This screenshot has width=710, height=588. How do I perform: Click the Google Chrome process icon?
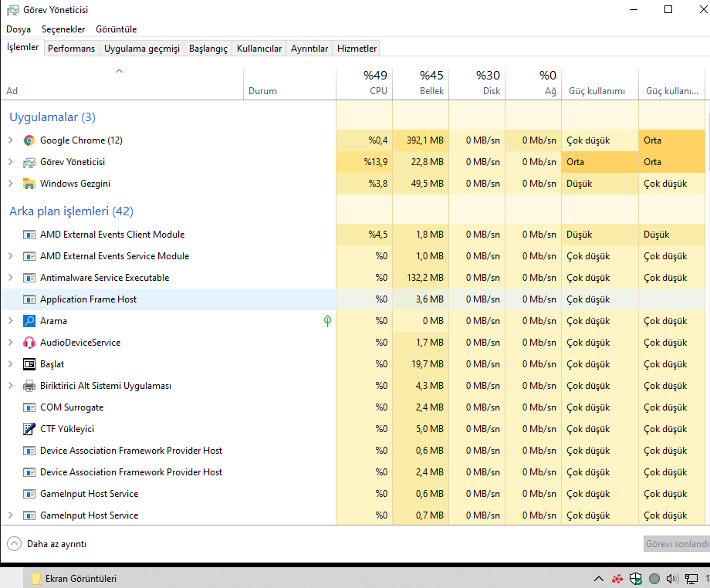coord(29,140)
